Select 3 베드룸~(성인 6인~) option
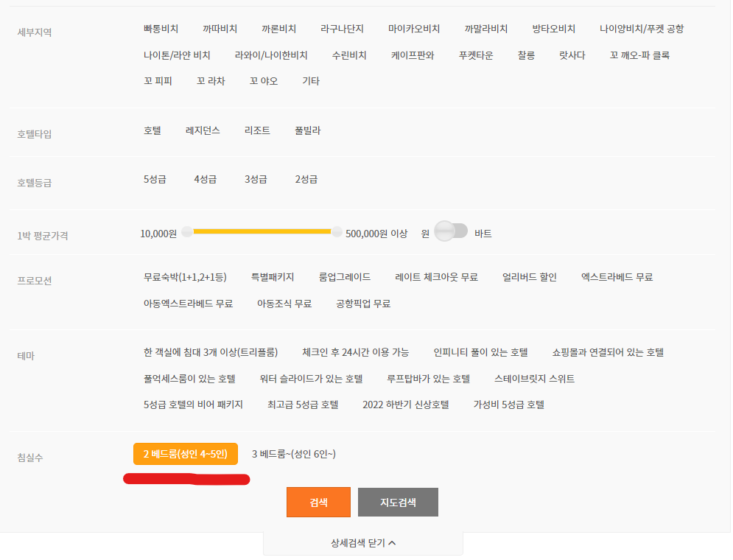 (x=294, y=454)
